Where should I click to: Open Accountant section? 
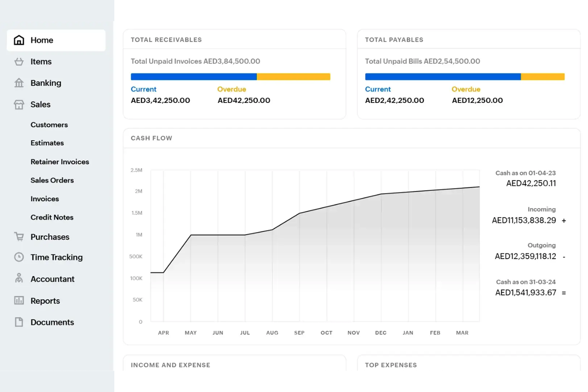click(53, 279)
